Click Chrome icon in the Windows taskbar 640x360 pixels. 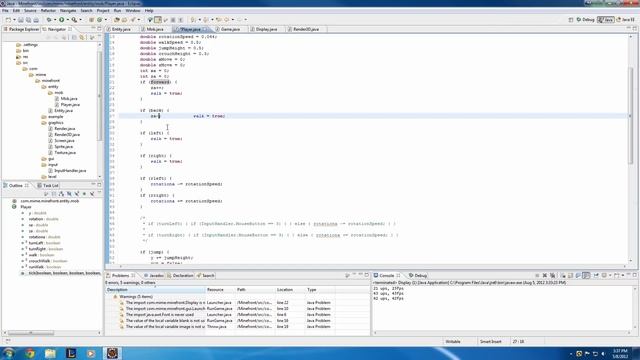coord(30,353)
